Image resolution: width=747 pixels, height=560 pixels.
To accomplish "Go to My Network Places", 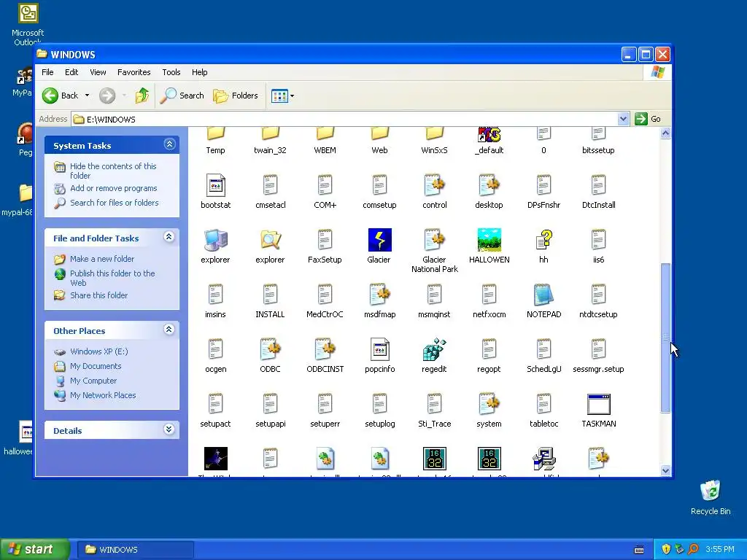I will click(103, 395).
